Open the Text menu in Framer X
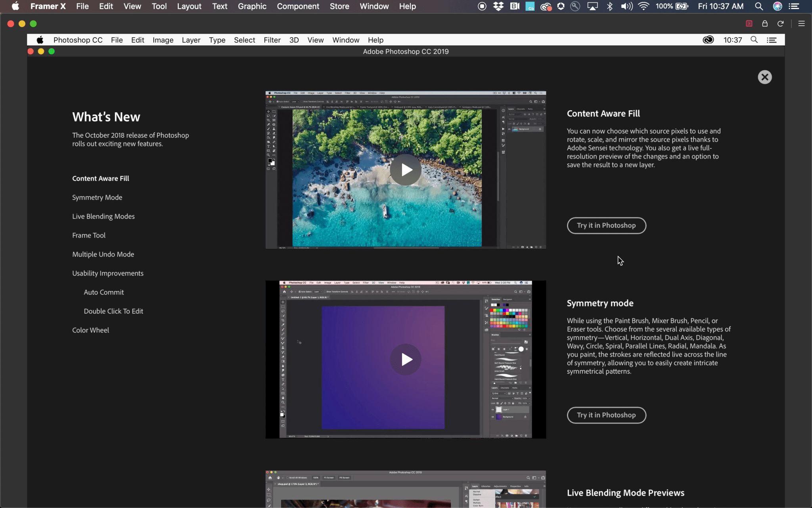812x508 pixels. coord(220,6)
